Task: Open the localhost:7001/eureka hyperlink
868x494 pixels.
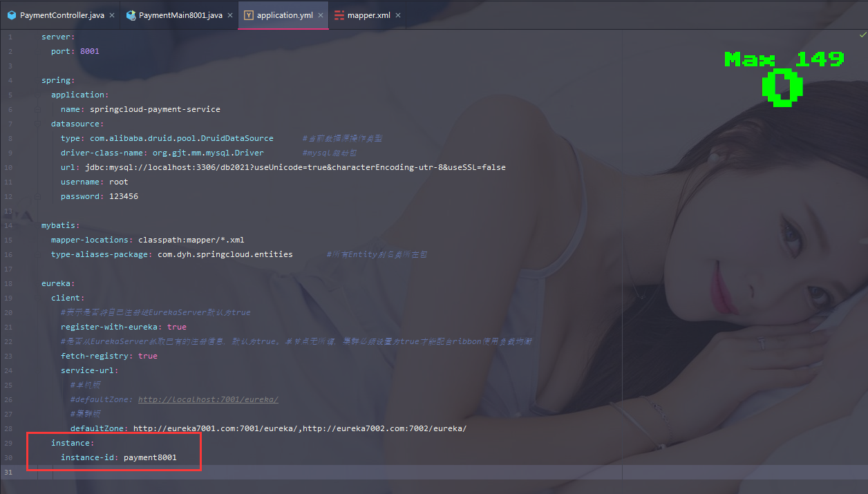Action: (207, 399)
